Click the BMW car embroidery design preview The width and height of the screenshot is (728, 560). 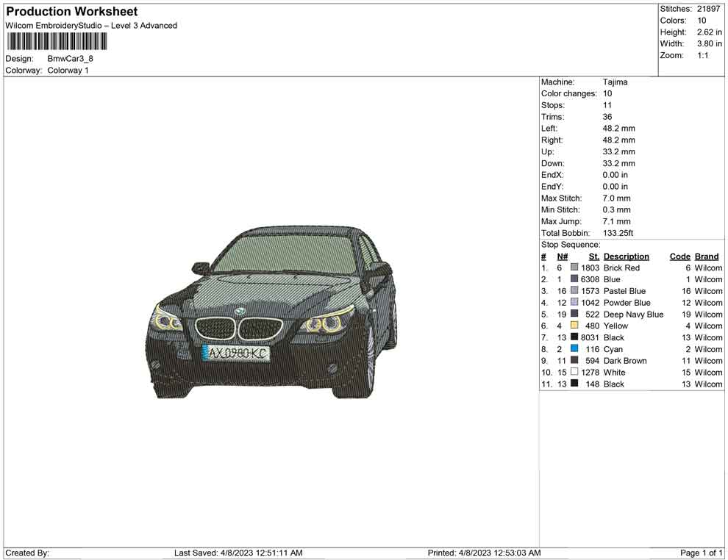tap(271, 312)
